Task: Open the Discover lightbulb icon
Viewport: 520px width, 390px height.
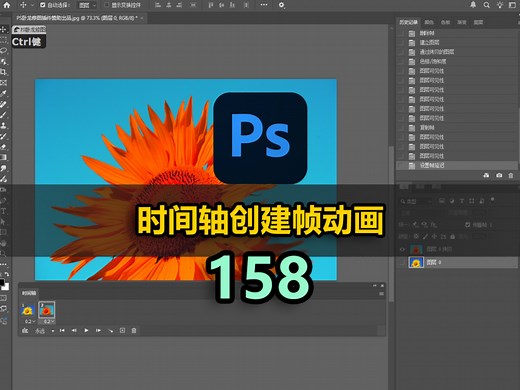Action: click(500, 5)
